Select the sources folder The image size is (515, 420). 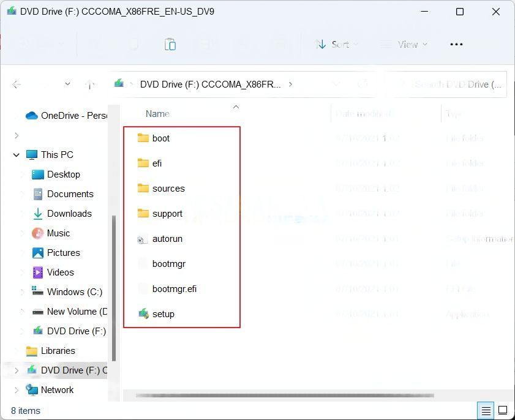pyautogui.click(x=161, y=189)
